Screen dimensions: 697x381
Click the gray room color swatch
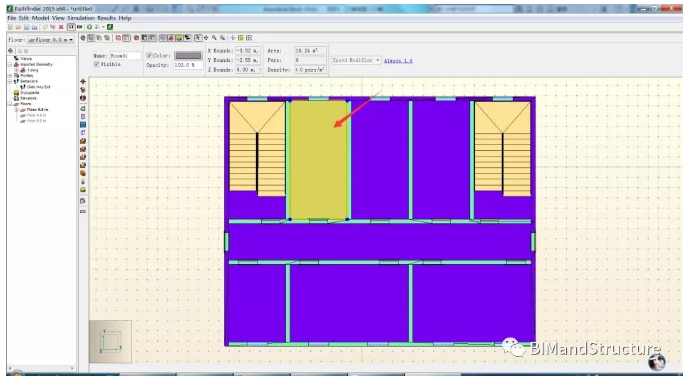(188, 56)
